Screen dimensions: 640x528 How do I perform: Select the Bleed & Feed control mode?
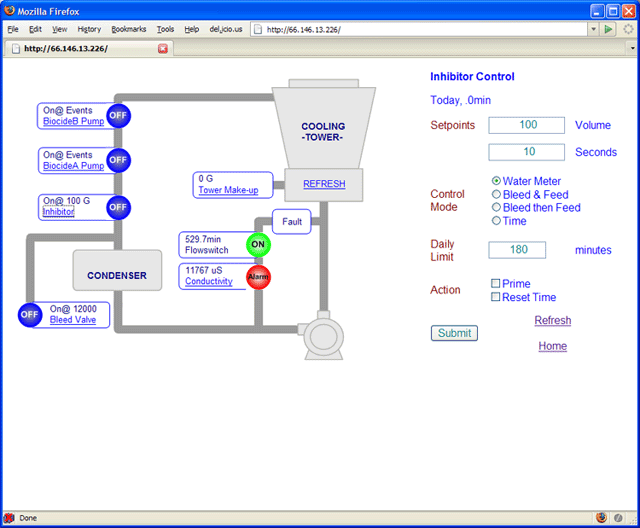[497, 194]
